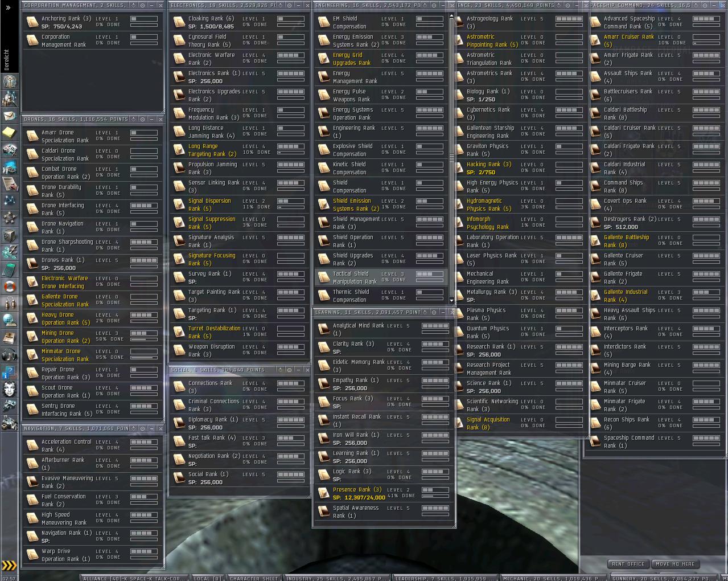The width and height of the screenshot is (728, 581).
Task: Select the Iron Will skill row
Action: (x=383, y=439)
